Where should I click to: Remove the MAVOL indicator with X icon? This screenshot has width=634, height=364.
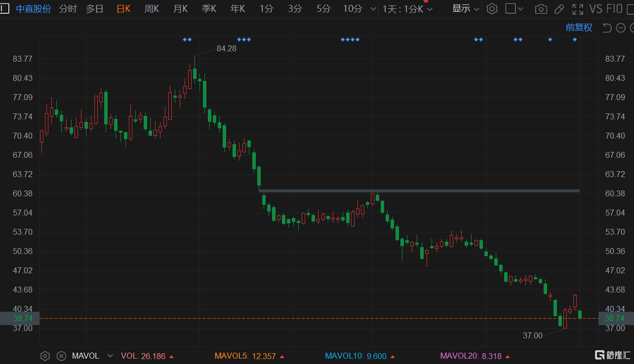click(61, 356)
